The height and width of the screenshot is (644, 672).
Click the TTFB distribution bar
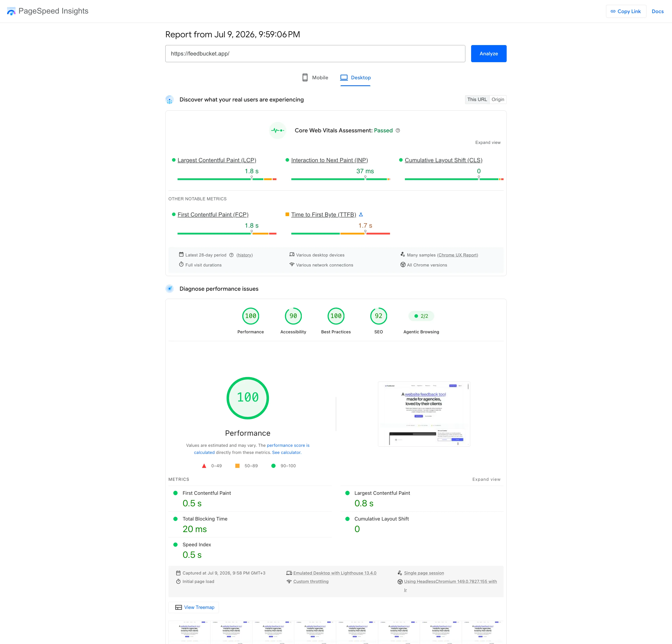coord(340,234)
